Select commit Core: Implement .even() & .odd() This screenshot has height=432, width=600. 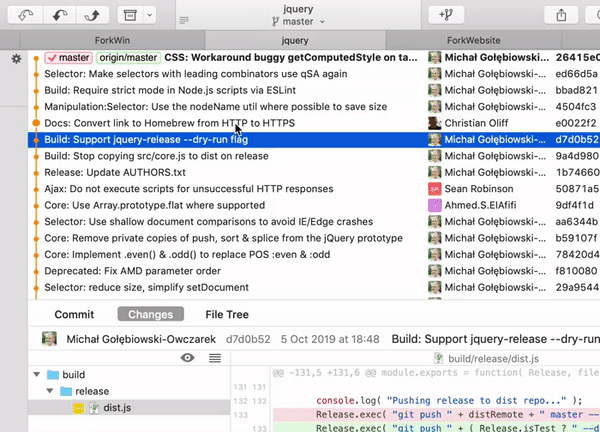314,255
